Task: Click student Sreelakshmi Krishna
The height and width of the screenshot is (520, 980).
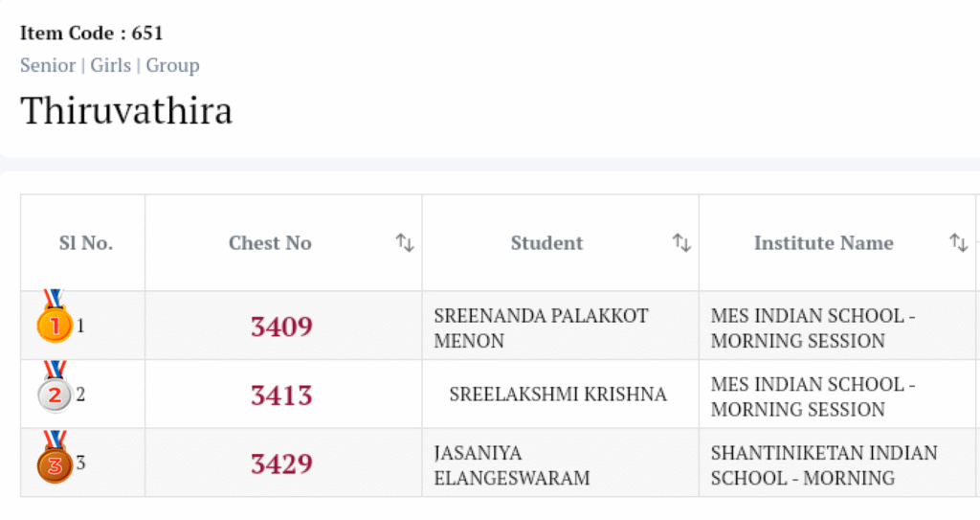Action: 558,395
